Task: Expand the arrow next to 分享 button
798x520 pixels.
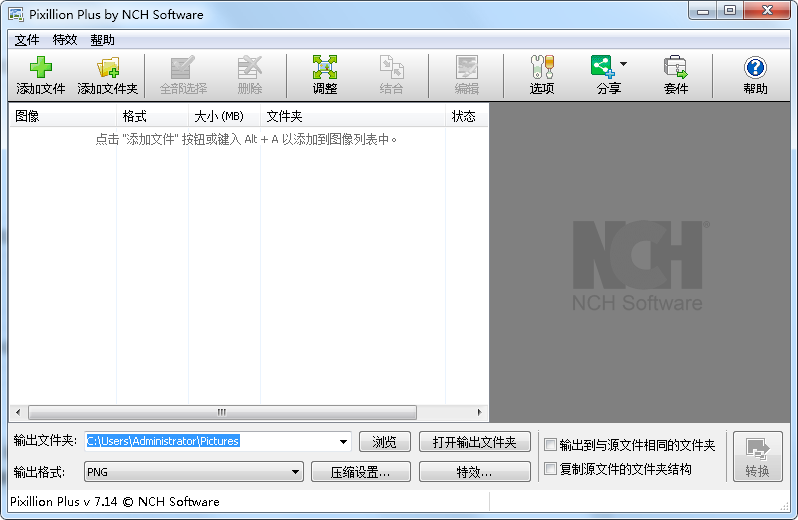Action: [x=624, y=65]
